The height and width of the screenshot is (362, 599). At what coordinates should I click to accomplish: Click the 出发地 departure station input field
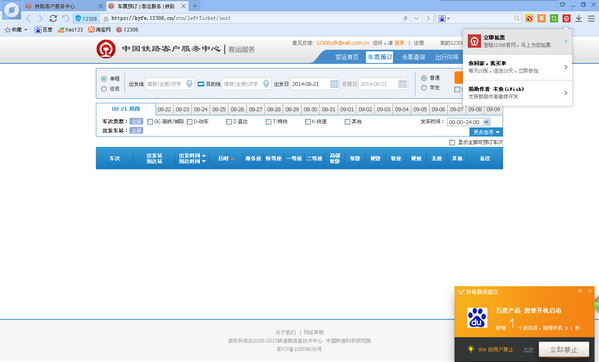(169, 84)
